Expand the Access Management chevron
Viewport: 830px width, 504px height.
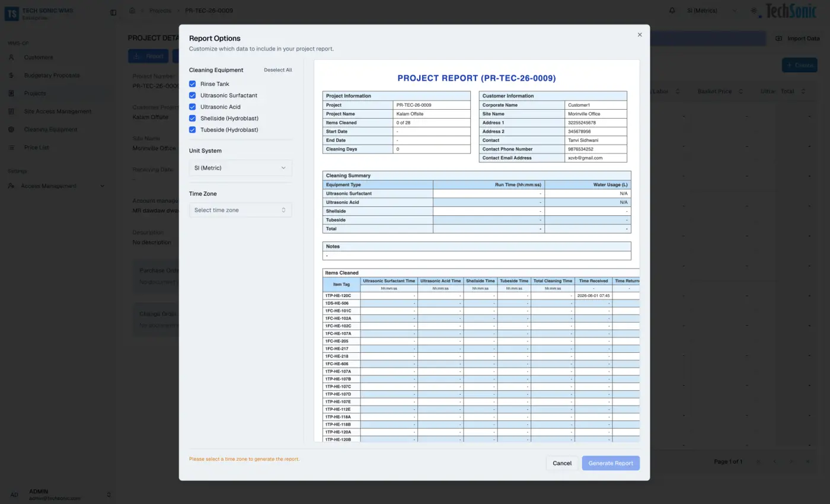[x=102, y=186]
